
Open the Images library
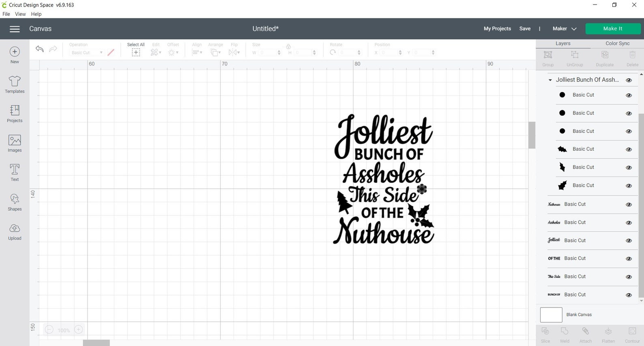click(x=15, y=143)
